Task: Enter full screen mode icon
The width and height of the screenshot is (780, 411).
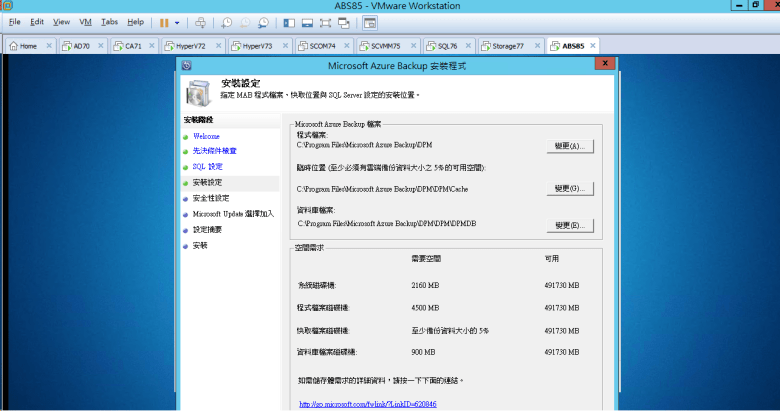Action: pos(325,21)
